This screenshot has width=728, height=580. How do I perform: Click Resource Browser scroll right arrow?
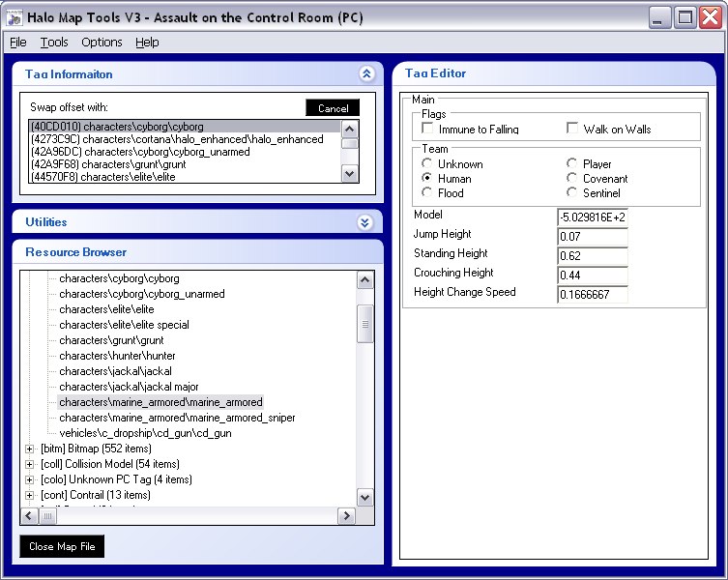click(346, 516)
